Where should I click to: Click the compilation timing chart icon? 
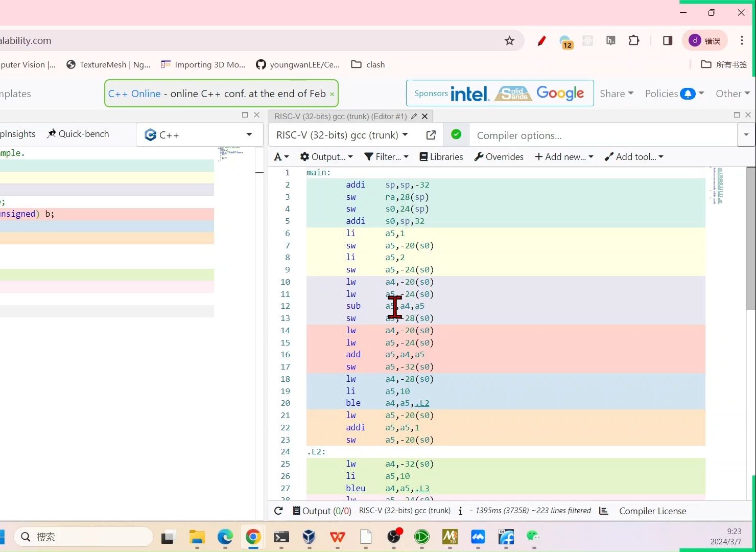604,511
